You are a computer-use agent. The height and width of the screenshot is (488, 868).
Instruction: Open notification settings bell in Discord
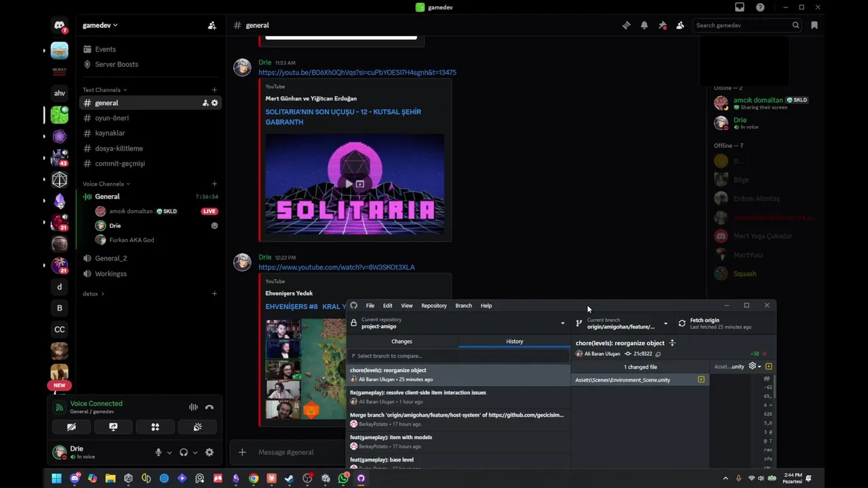point(644,25)
